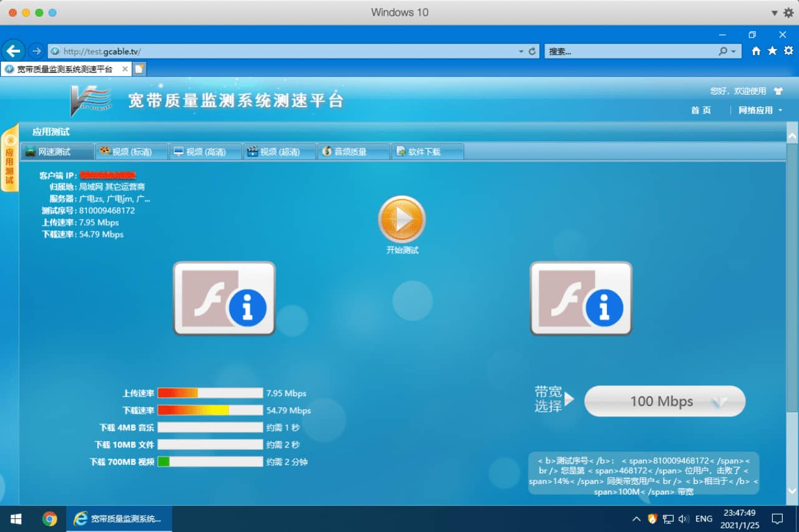Click the right Flash plugin info icon
799x532 pixels.
point(581,298)
